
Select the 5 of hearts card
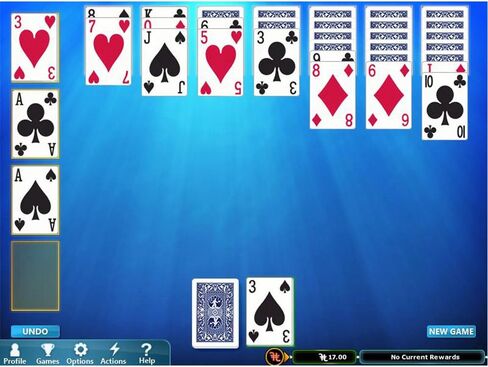(220, 62)
